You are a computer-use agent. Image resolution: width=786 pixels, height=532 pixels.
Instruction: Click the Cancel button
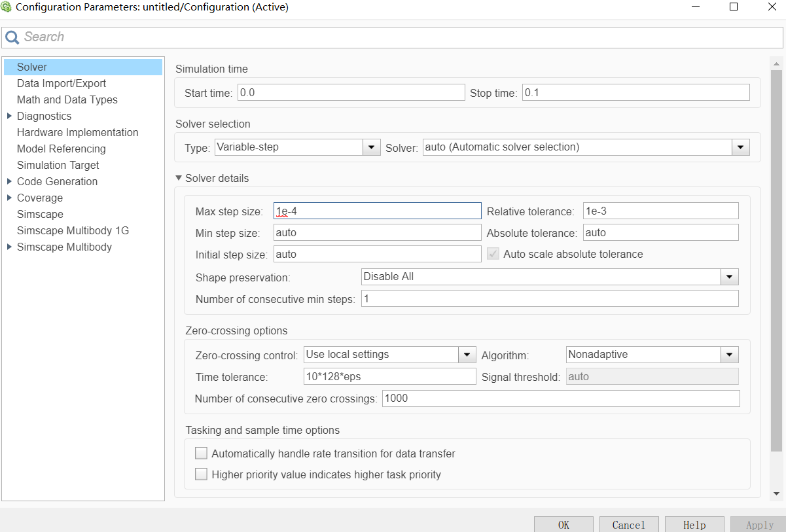[x=628, y=525]
